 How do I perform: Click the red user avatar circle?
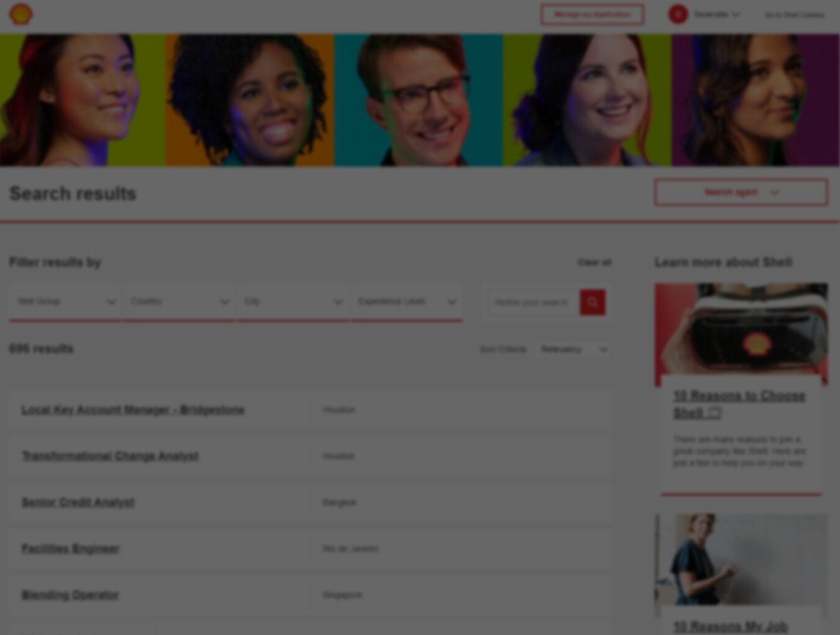(x=678, y=14)
